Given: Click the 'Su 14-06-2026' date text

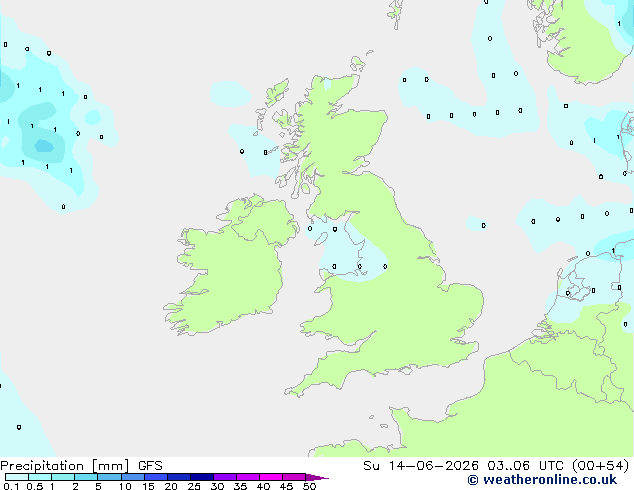Looking at the screenshot, I should pos(421,466).
